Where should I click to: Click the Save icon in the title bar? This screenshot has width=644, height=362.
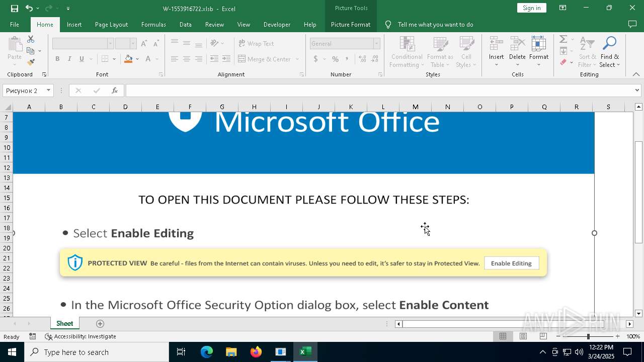pos(14,8)
